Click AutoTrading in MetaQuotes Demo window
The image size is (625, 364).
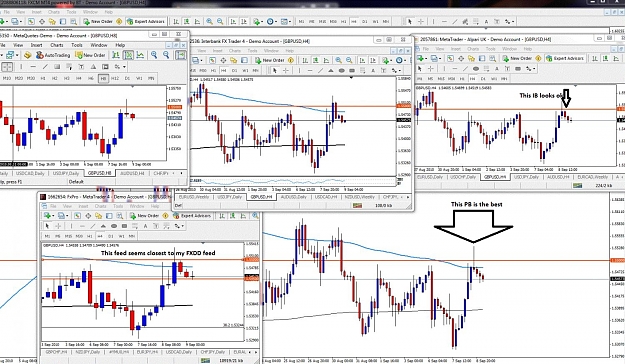[x=53, y=55]
